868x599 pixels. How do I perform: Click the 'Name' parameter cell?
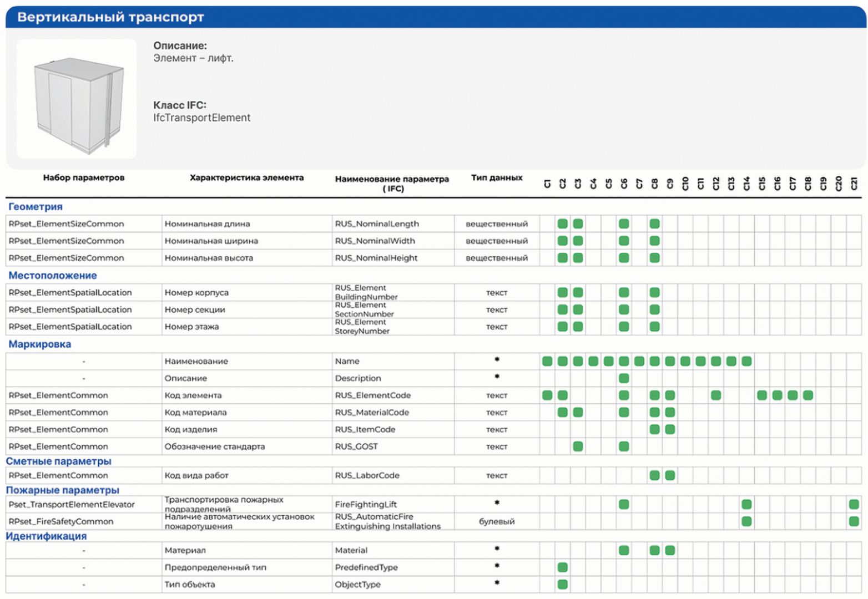click(393, 361)
